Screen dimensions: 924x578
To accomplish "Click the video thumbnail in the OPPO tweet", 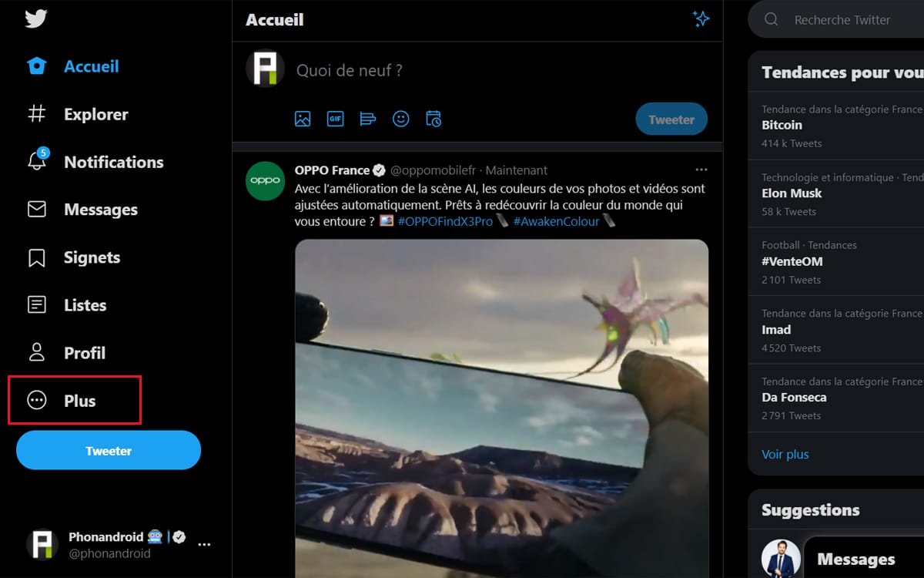I will 500,401.
